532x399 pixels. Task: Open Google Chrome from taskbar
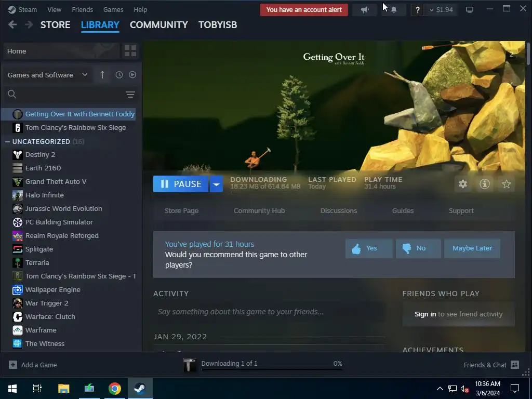pyautogui.click(x=115, y=389)
